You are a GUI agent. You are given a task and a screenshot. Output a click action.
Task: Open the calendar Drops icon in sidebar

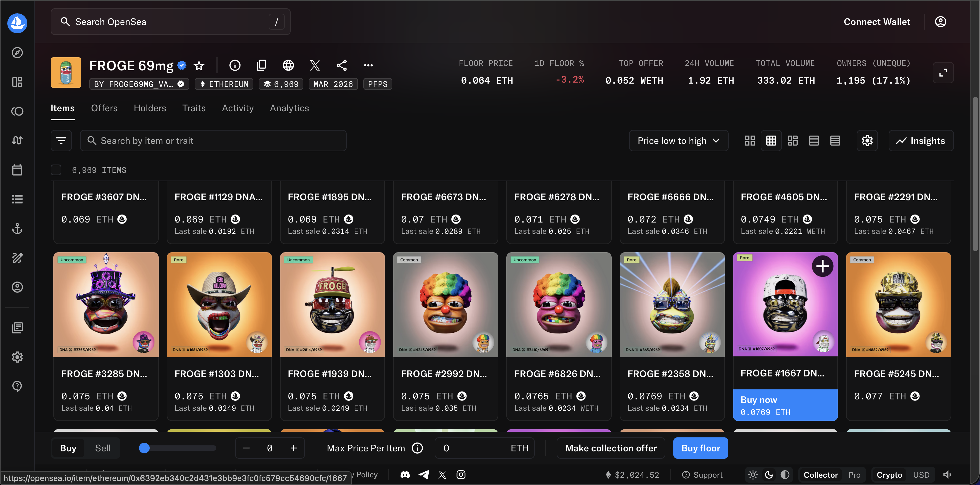[x=17, y=170]
